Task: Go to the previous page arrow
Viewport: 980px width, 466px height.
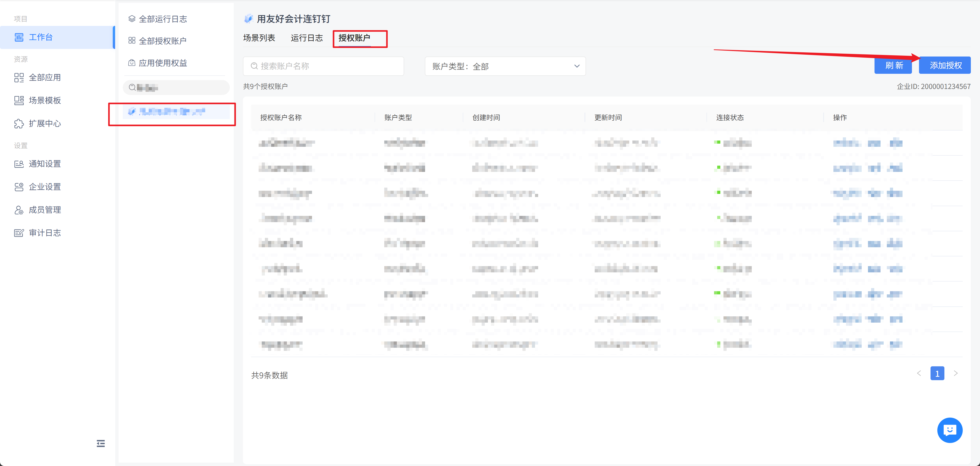Action: (x=919, y=374)
